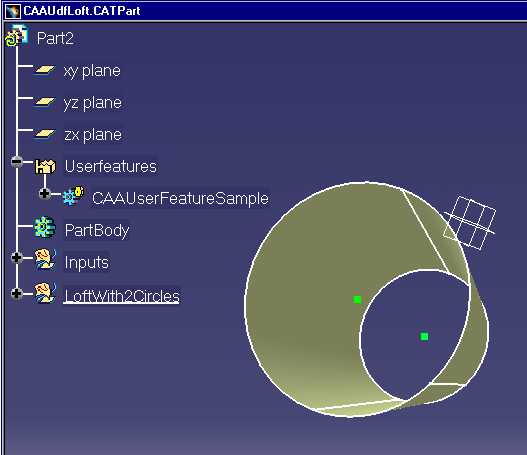This screenshot has width=527, height=455.
Task: Select the LoftWith2Circles tree label
Action: click(x=122, y=296)
